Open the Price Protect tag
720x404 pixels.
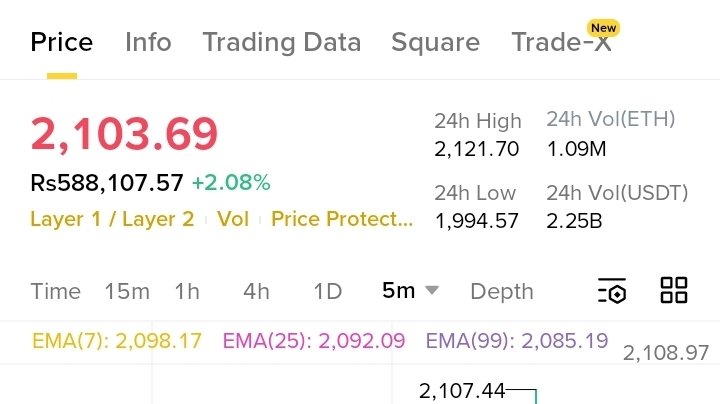point(341,219)
